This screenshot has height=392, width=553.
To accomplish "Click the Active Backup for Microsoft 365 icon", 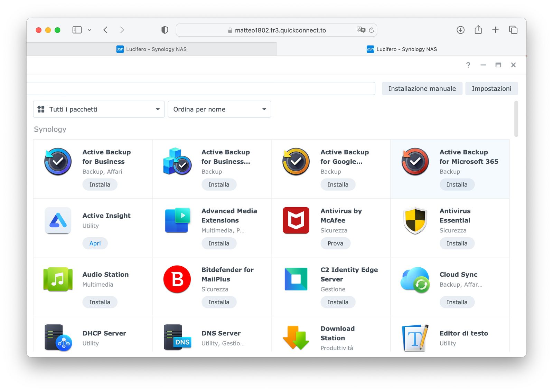I will coord(415,162).
